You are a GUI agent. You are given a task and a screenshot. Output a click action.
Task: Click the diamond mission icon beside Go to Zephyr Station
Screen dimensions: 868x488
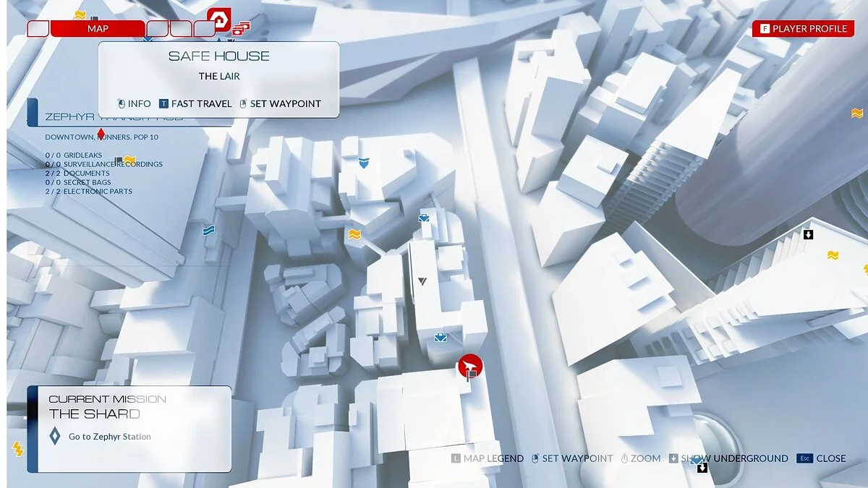click(x=54, y=437)
